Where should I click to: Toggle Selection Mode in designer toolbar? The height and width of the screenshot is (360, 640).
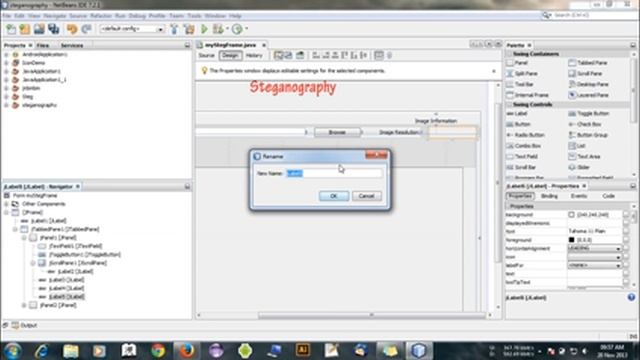pyautogui.click(x=278, y=55)
